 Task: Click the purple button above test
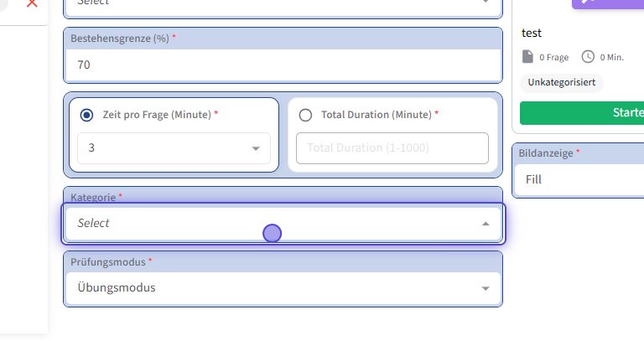pyautogui.click(x=608, y=3)
